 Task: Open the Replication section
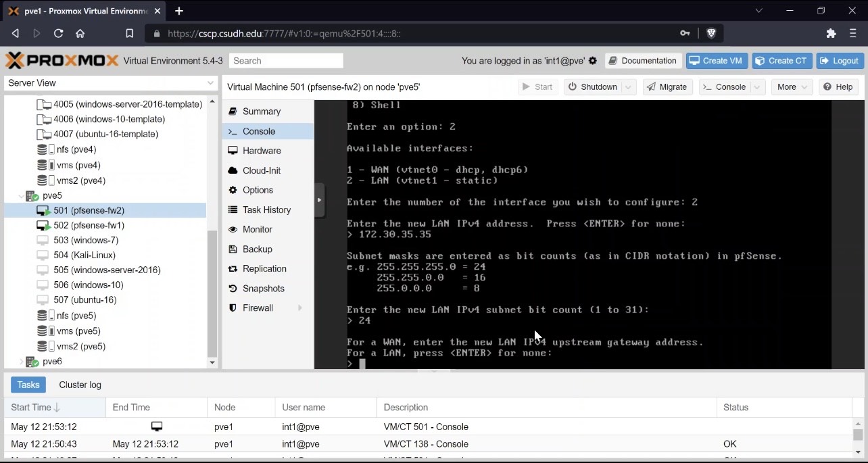pos(268,268)
